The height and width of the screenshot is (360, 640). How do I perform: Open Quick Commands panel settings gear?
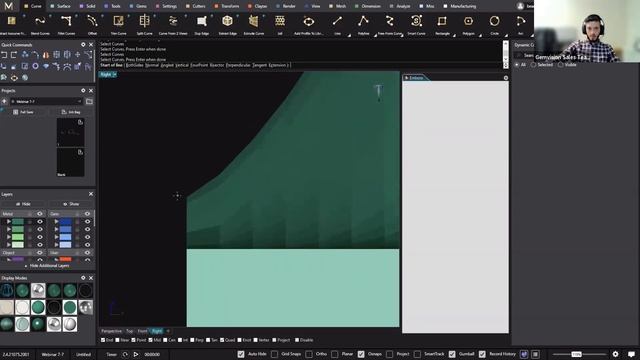[x=83, y=44]
